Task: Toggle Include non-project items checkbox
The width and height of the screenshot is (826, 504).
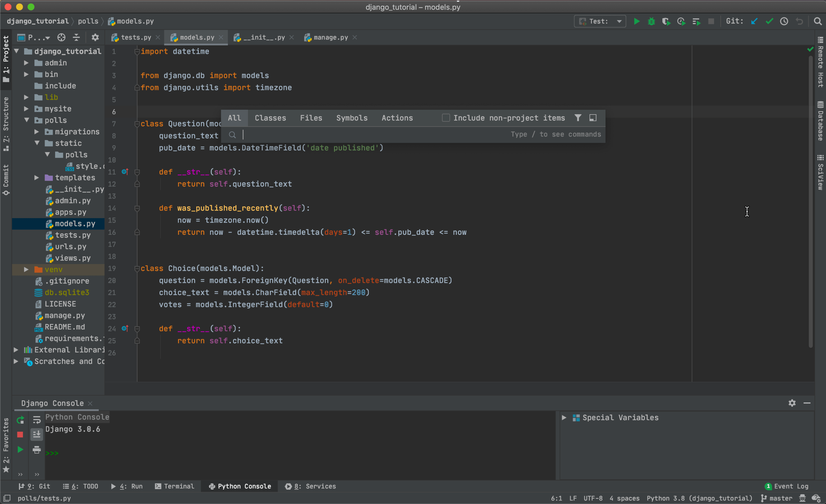Action: click(x=446, y=118)
